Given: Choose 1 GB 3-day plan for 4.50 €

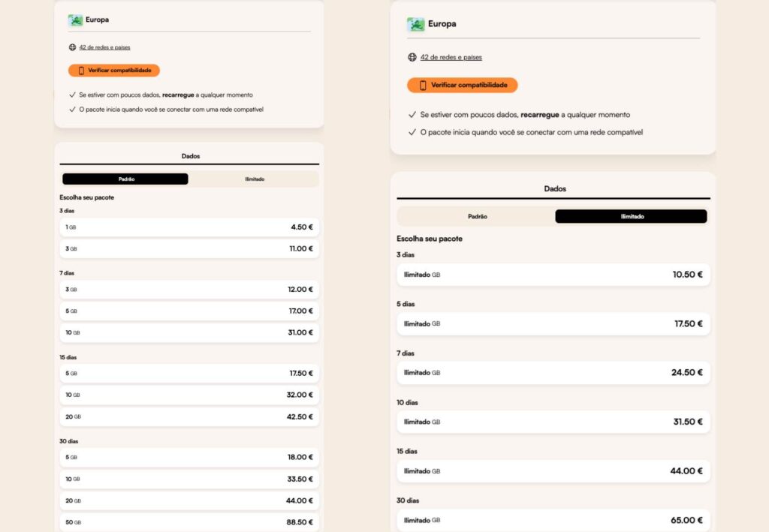Looking at the screenshot, I should point(189,227).
